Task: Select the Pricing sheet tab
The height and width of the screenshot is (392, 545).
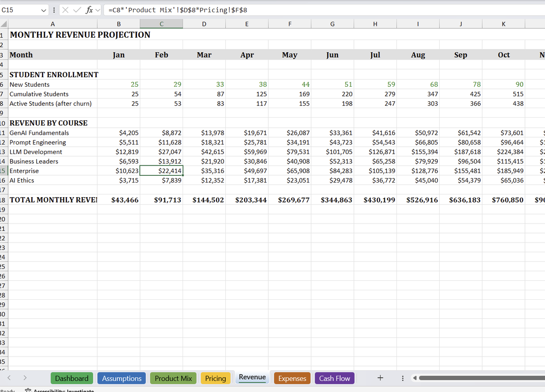Action: [215, 378]
